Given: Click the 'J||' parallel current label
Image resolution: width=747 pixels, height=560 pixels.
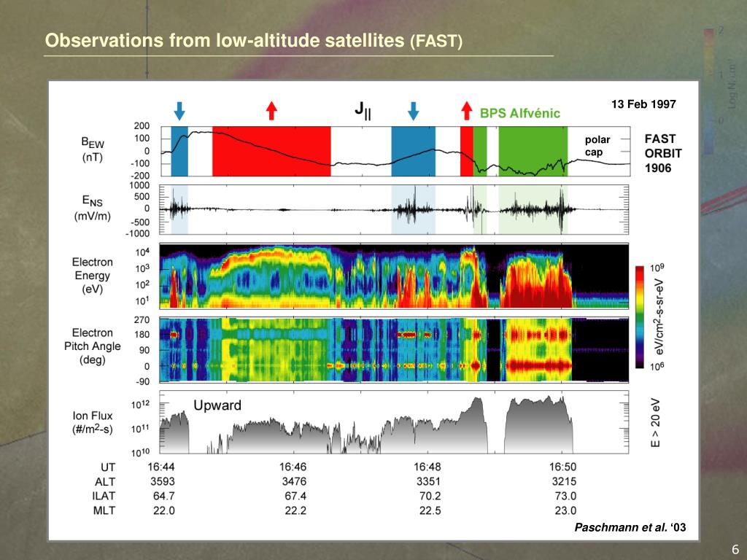Looking at the screenshot, I should tap(363, 110).
